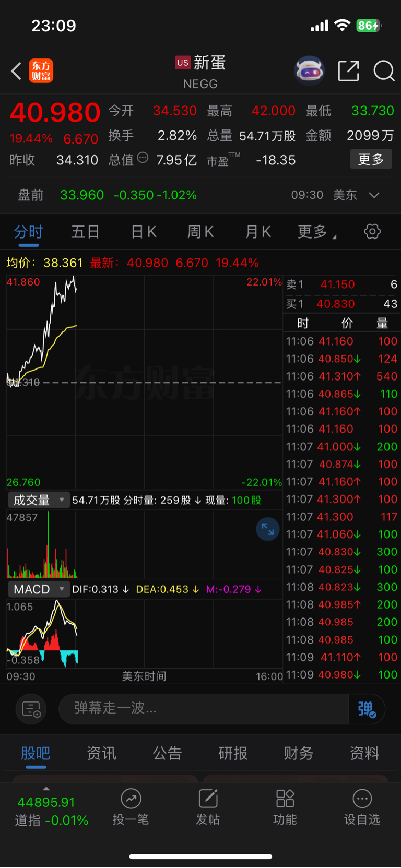The width and height of the screenshot is (401, 868).
Task: Tap the stock name 新蛋 NEGG
Action: pyautogui.click(x=200, y=72)
